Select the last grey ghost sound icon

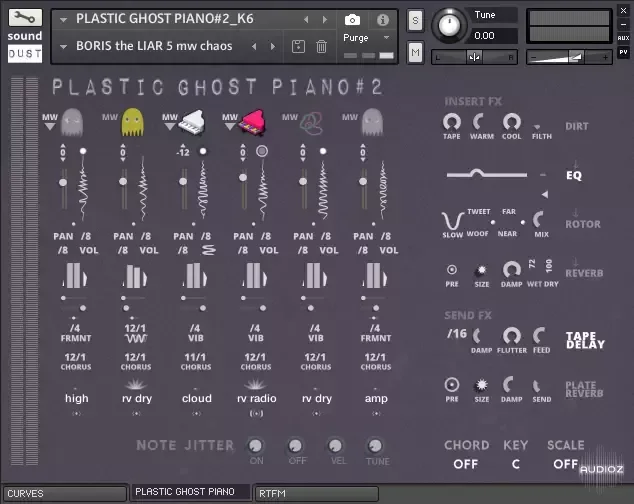pyautogui.click(x=372, y=122)
